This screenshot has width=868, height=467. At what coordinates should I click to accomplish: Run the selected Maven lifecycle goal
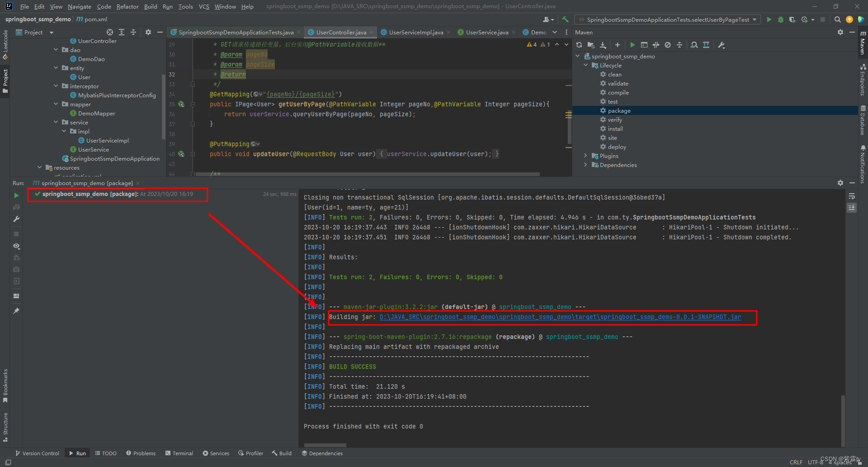pyautogui.click(x=632, y=45)
